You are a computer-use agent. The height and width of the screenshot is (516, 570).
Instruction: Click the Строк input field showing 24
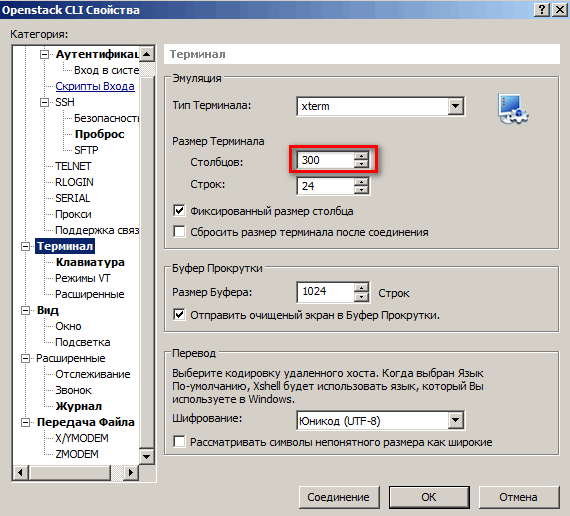326,186
